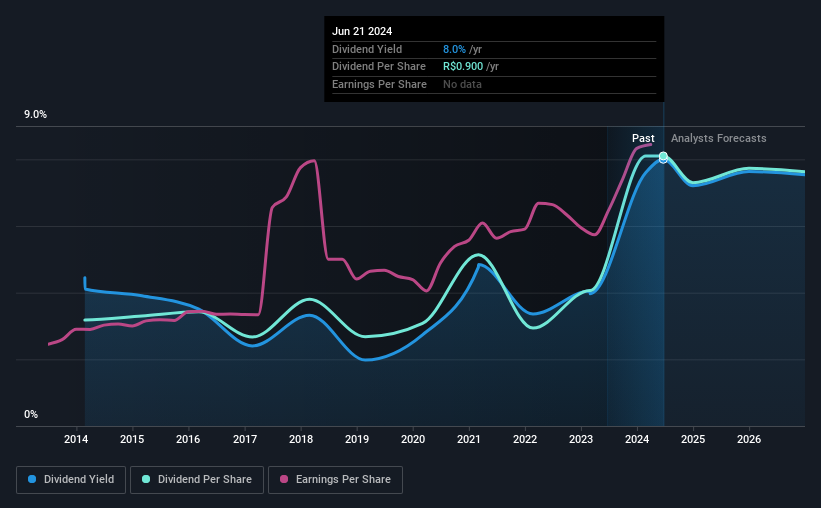
Task: Click the 0% y-axis label
Action: 31,414
